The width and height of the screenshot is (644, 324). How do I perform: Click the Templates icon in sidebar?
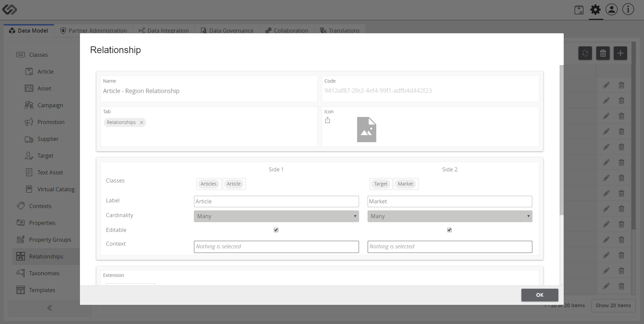(21, 290)
